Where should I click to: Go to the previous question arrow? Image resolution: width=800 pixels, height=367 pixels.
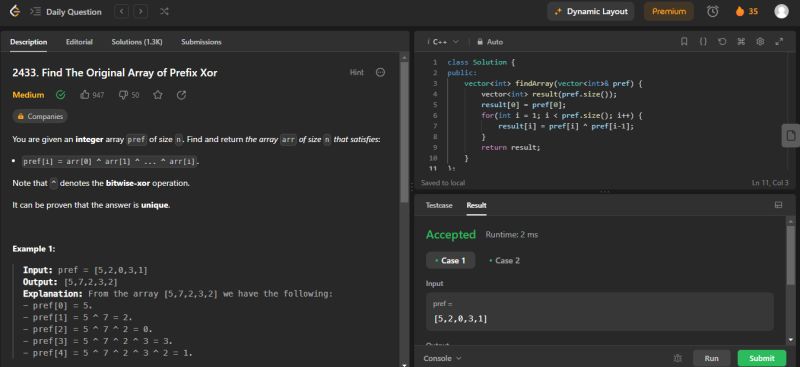coord(122,11)
